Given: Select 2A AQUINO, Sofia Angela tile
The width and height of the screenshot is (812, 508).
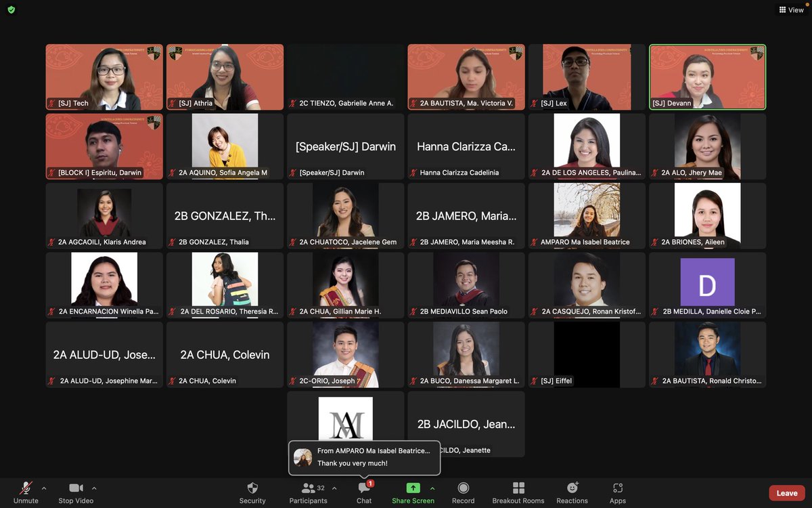Looking at the screenshot, I should pos(225,146).
